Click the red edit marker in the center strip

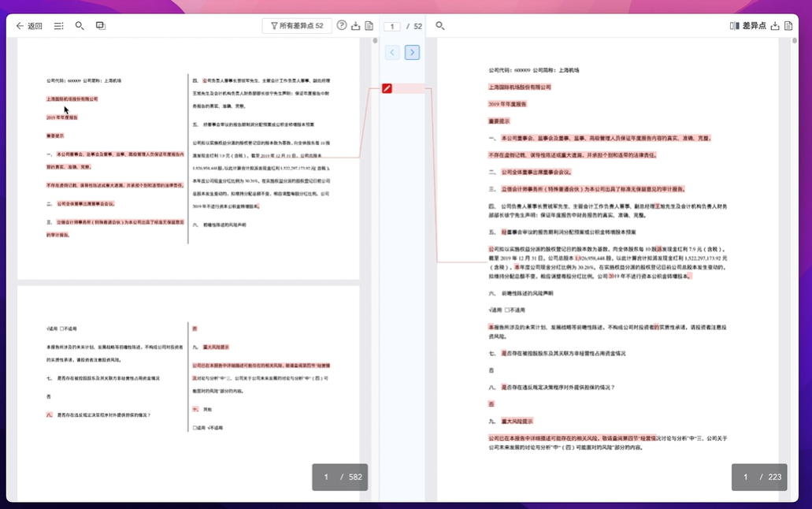click(387, 88)
